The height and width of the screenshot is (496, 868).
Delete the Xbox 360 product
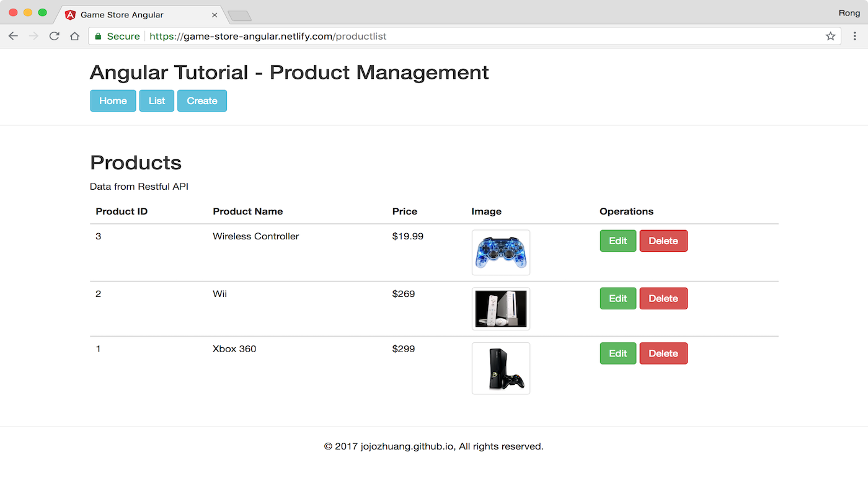663,353
